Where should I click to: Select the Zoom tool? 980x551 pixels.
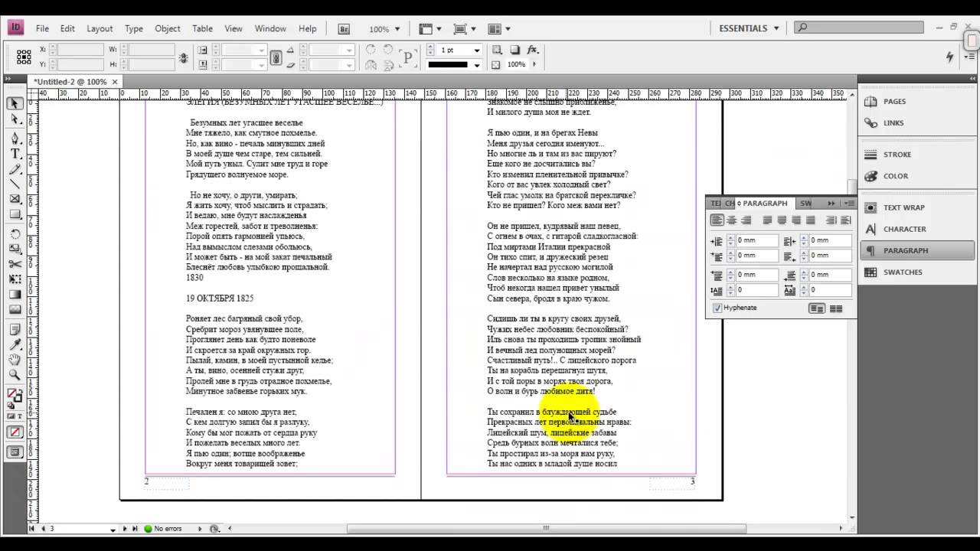coord(15,375)
